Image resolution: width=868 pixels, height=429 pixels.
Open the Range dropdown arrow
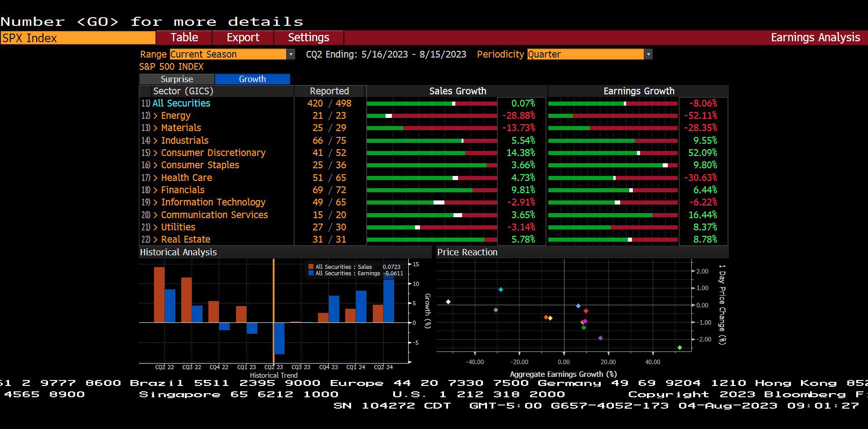(x=291, y=54)
